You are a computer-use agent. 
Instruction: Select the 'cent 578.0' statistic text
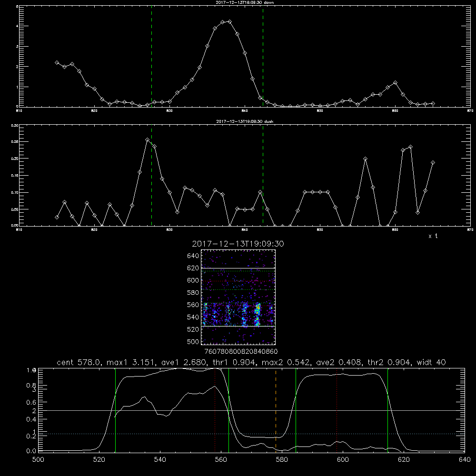point(78,362)
